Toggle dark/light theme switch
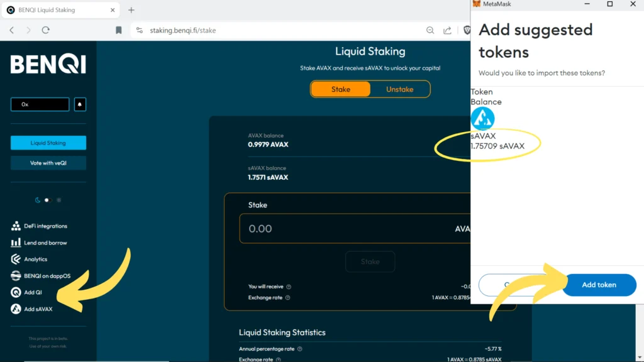The image size is (644, 362). [x=48, y=200]
